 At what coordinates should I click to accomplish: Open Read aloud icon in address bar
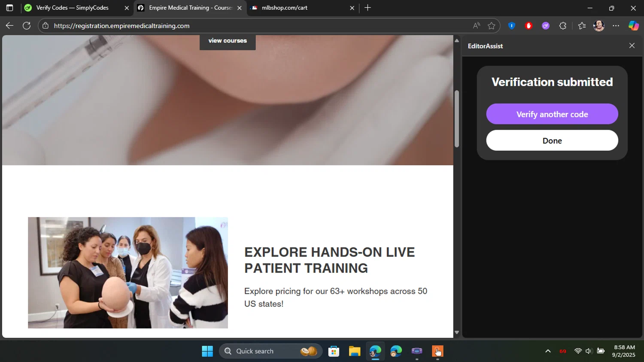coord(477,26)
